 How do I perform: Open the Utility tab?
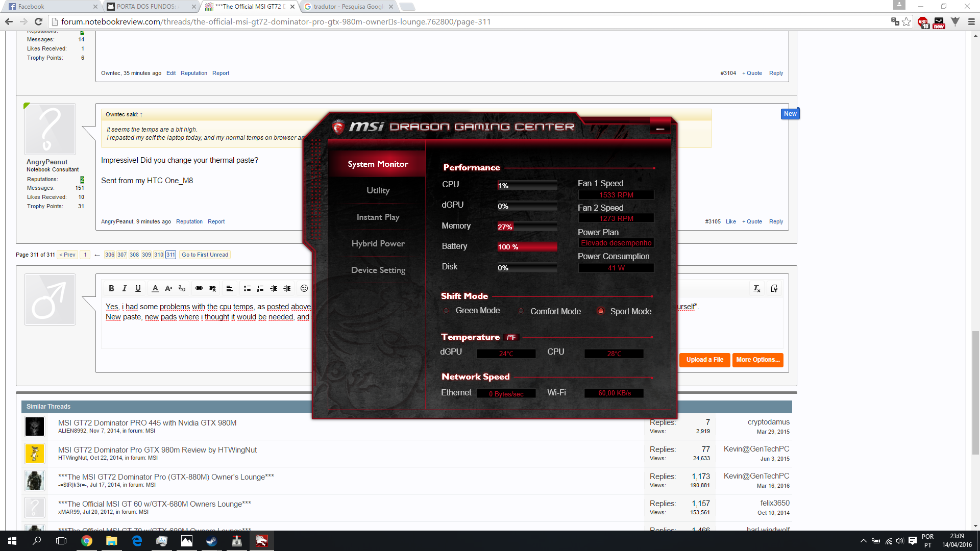coord(378,190)
